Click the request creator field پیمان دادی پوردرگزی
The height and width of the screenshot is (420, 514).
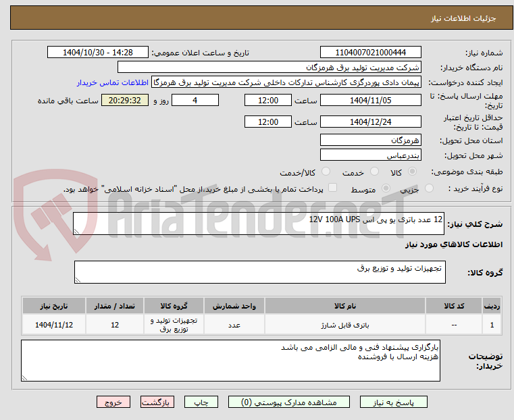click(x=286, y=82)
